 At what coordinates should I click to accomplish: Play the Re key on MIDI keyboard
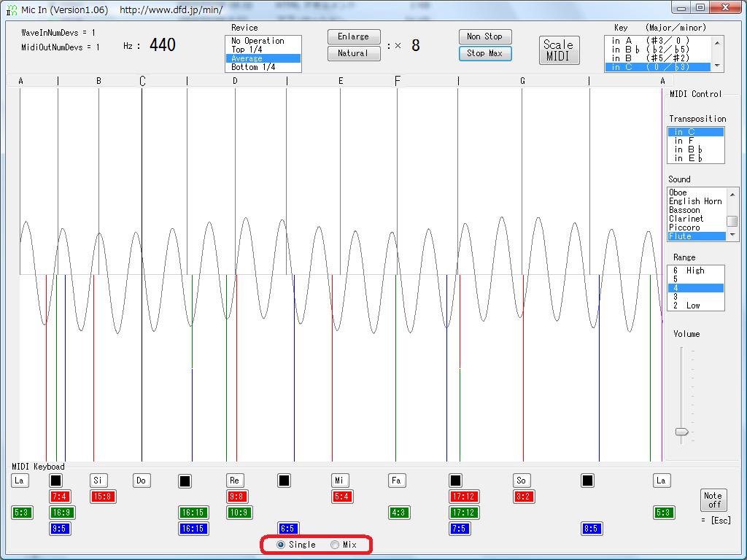pos(234,481)
